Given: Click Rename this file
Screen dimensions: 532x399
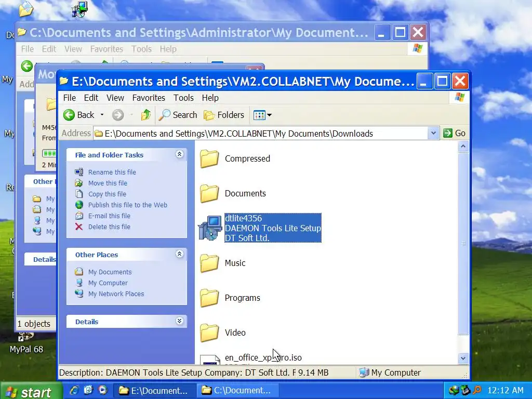Looking at the screenshot, I should click(x=112, y=172).
